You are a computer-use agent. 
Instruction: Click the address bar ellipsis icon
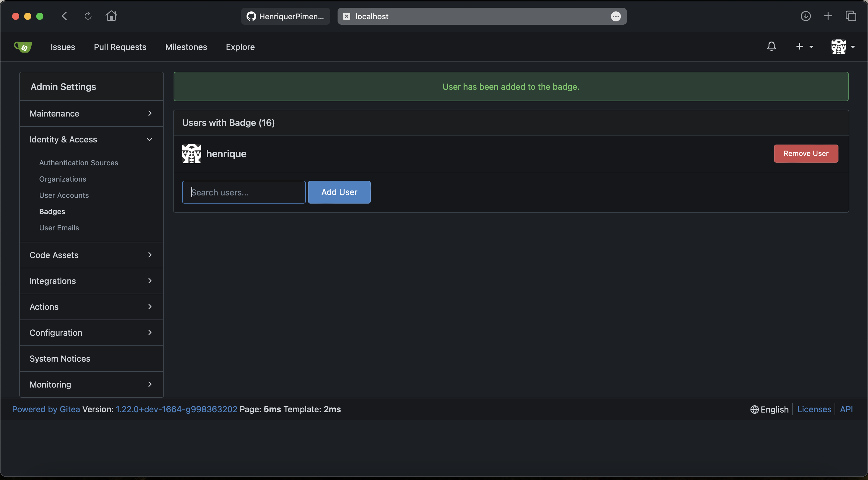(x=616, y=16)
